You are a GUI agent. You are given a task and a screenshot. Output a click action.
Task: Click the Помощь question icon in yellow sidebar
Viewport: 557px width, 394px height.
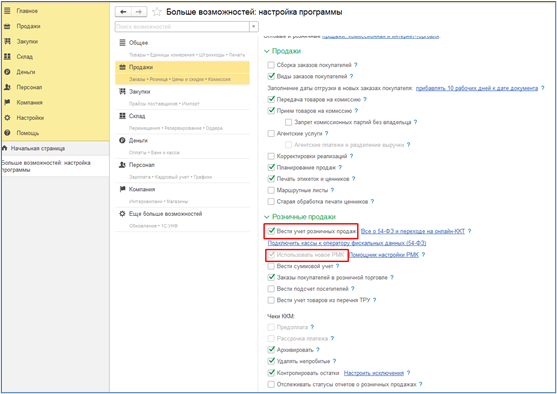[7, 133]
